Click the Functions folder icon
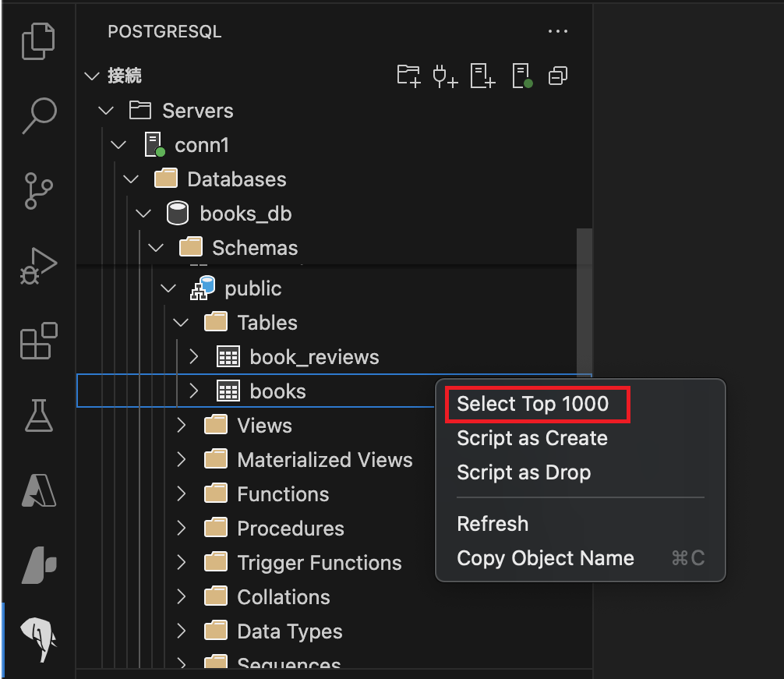Image resolution: width=784 pixels, height=679 pixels. (216, 493)
